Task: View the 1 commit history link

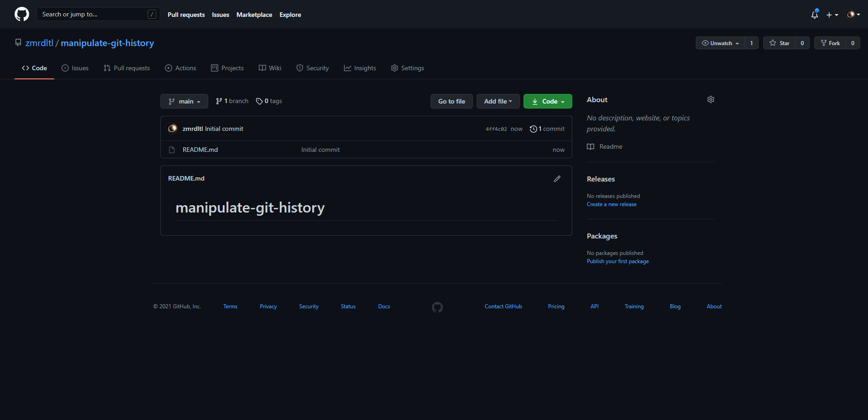Action: tap(547, 129)
